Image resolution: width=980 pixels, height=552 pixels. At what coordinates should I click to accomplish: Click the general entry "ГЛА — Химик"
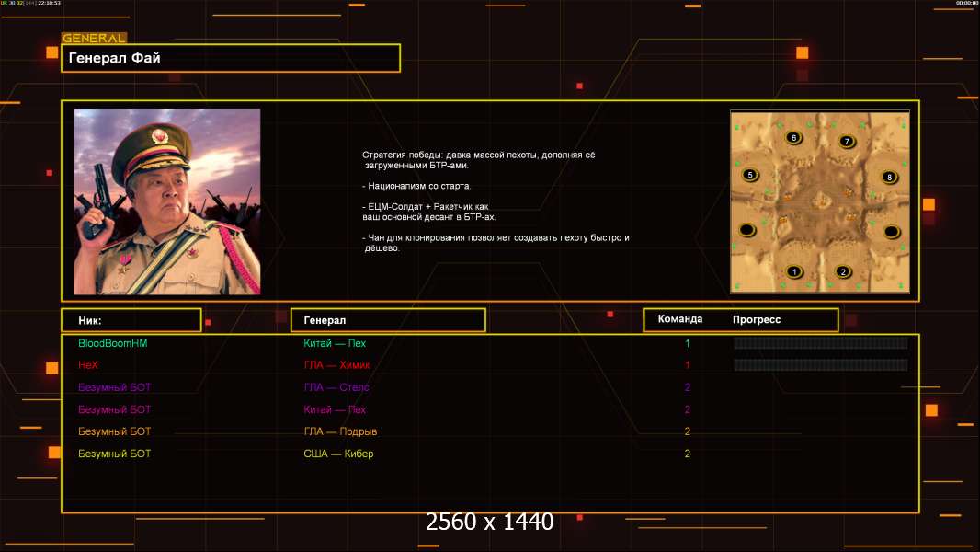click(336, 365)
